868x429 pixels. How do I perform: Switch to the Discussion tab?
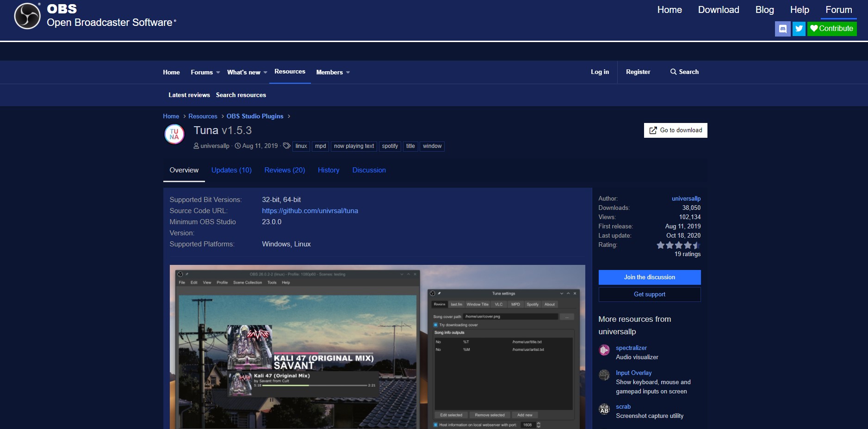pyautogui.click(x=369, y=170)
